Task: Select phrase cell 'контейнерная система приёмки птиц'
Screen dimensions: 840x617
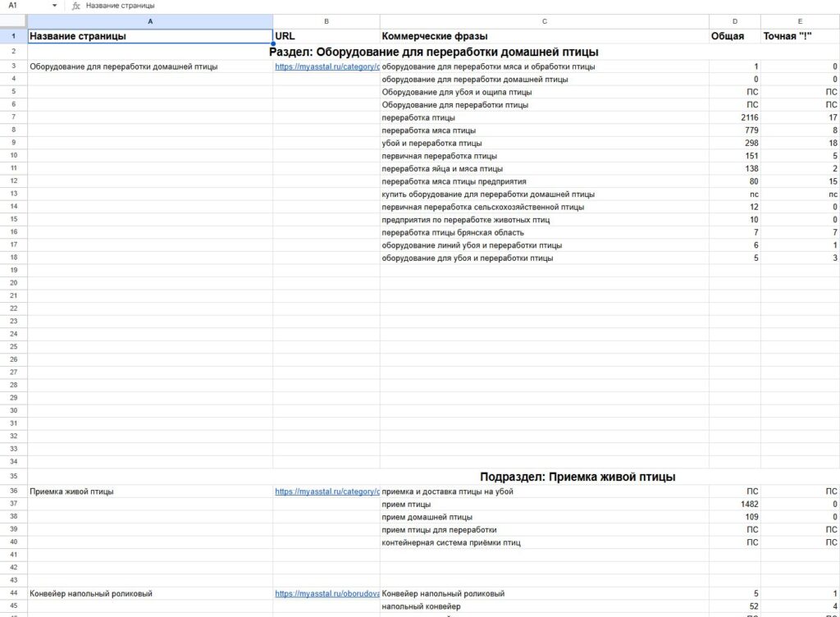Action: tap(545, 542)
